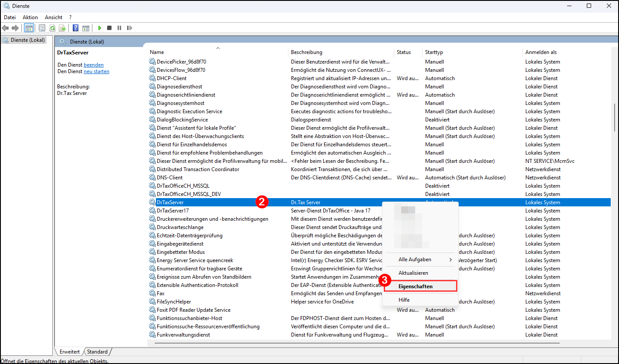
Task: Click the Export List toolbar icon
Action: point(62,28)
